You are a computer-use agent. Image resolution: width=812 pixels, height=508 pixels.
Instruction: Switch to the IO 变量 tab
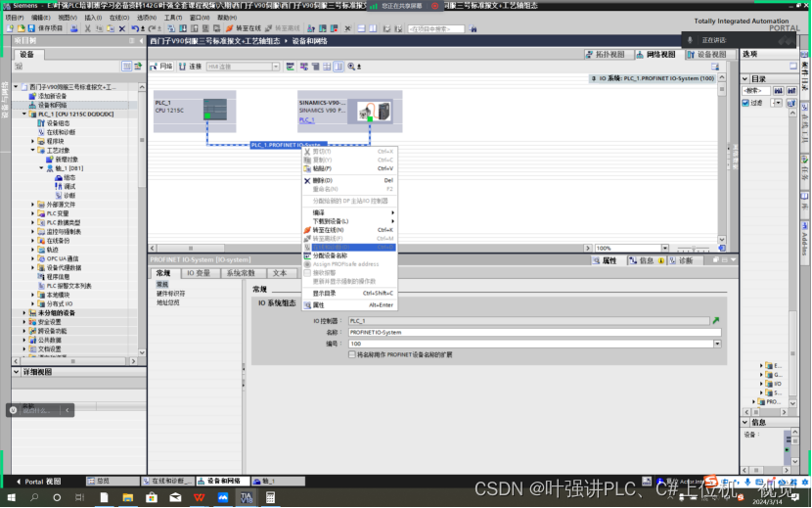coord(199,273)
